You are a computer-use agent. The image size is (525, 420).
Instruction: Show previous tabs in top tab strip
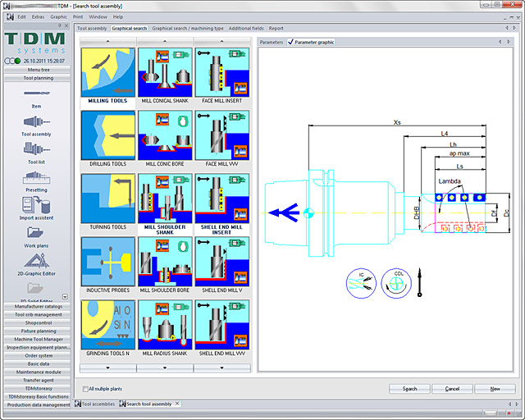507,28
